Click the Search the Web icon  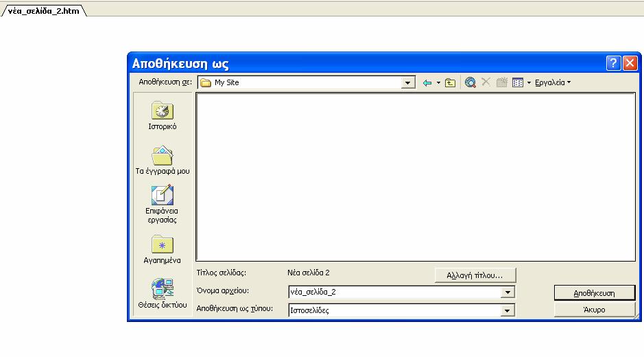click(x=470, y=82)
